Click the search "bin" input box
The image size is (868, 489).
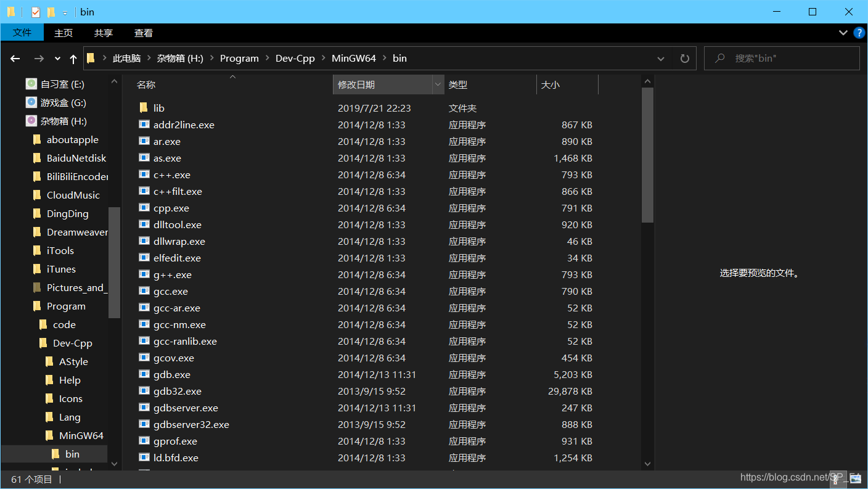[782, 59]
